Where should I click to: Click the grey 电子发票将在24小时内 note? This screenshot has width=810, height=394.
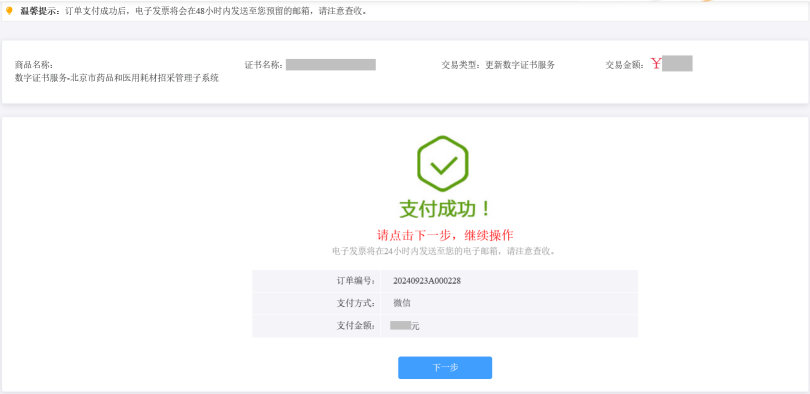click(x=444, y=251)
